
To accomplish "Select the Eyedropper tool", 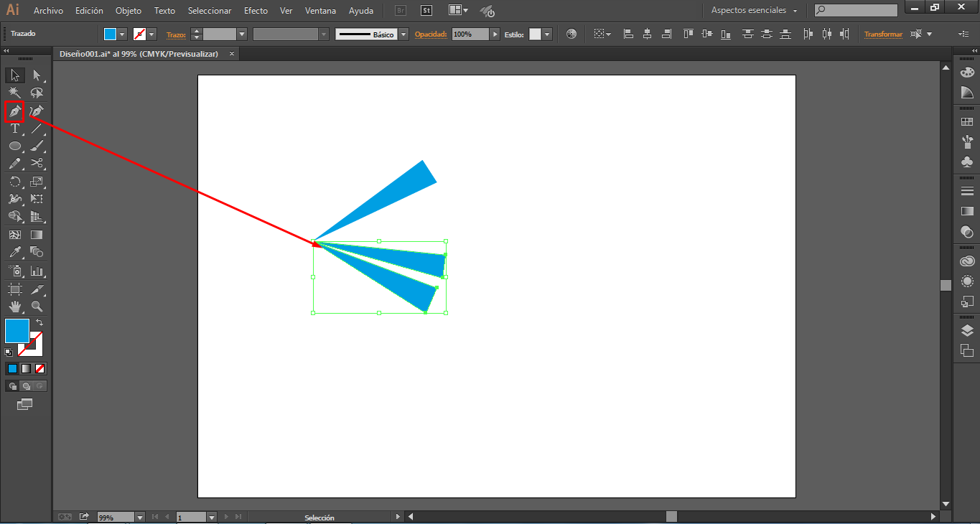I will tap(15, 252).
